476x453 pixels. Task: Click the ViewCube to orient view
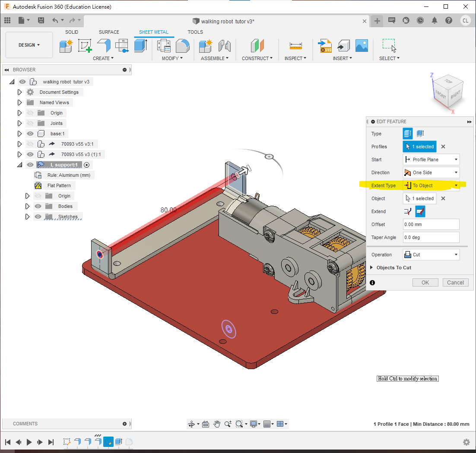coord(448,90)
